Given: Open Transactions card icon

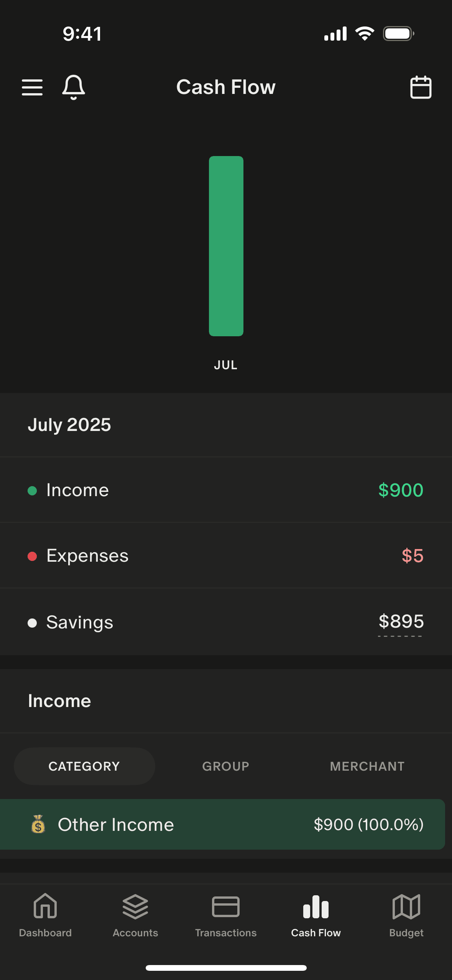Looking at the screenshot, I should tap(226, 906).
